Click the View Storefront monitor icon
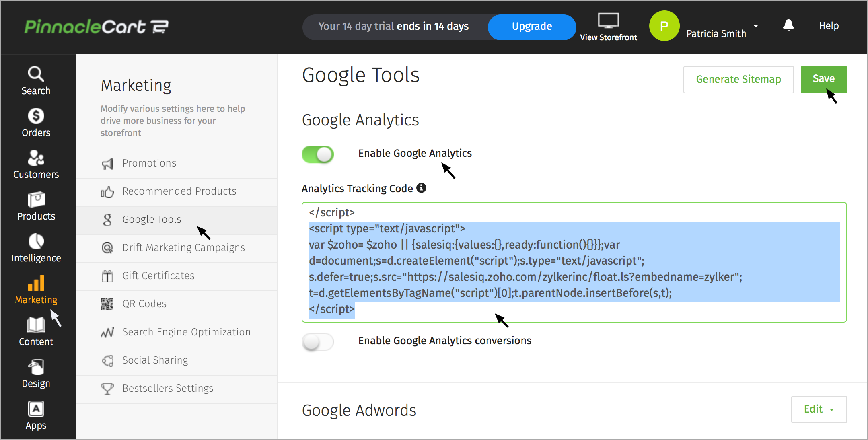Image resolution: width=868 pixels, height=440 pixels. click(608, 21)
